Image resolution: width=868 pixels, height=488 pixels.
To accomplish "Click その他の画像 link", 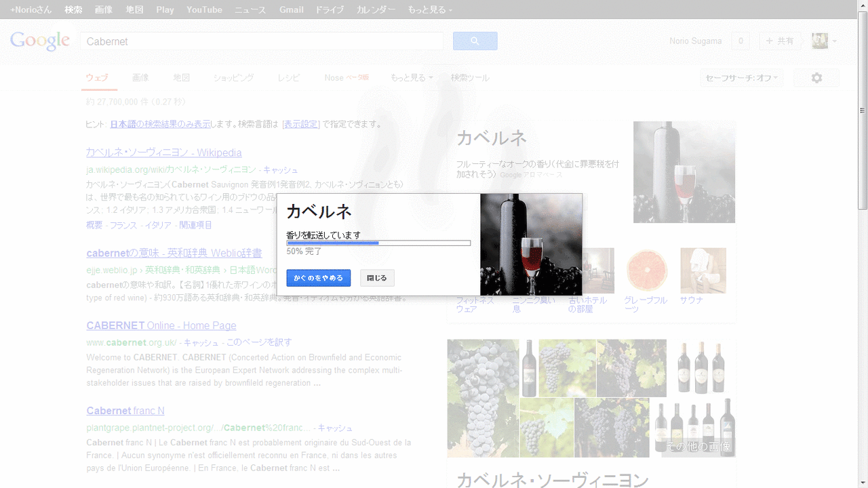I will 698,447.
